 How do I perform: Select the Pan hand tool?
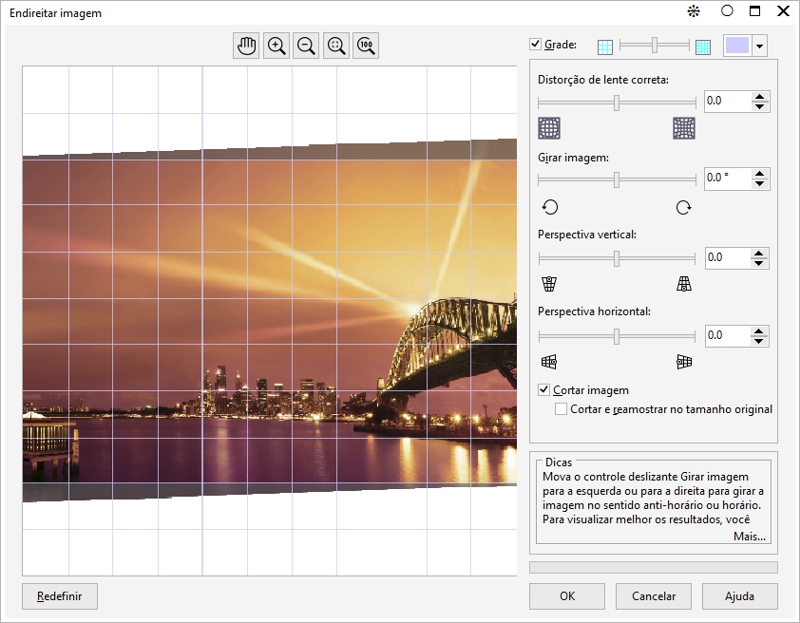pos(246,46)
